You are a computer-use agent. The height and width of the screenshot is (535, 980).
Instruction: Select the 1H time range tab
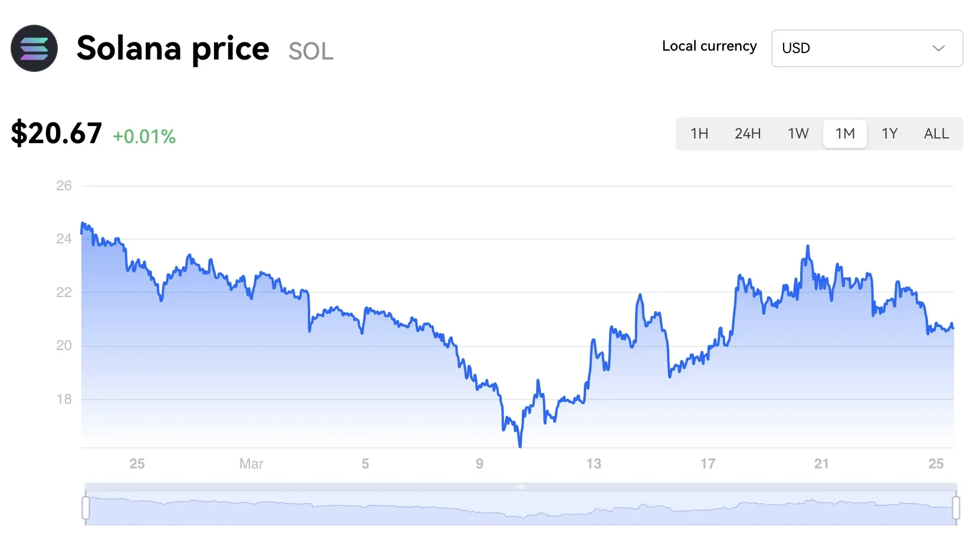699,134
